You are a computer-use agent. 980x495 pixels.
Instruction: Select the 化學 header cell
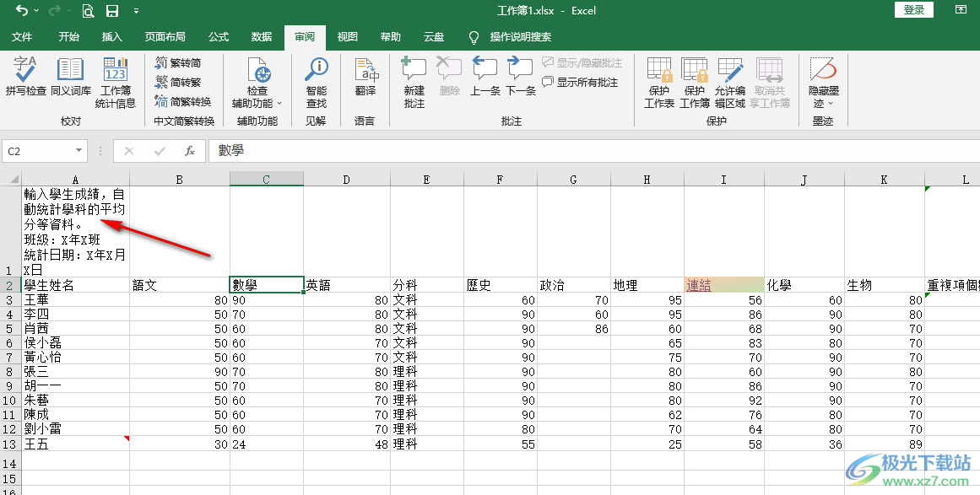[x=804, y=285]
